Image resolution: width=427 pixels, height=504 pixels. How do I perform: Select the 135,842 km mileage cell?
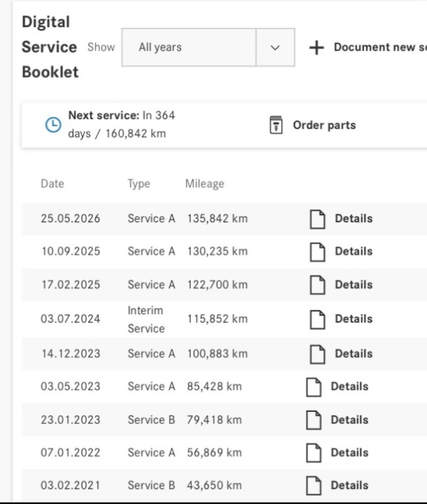click(217, 218)
